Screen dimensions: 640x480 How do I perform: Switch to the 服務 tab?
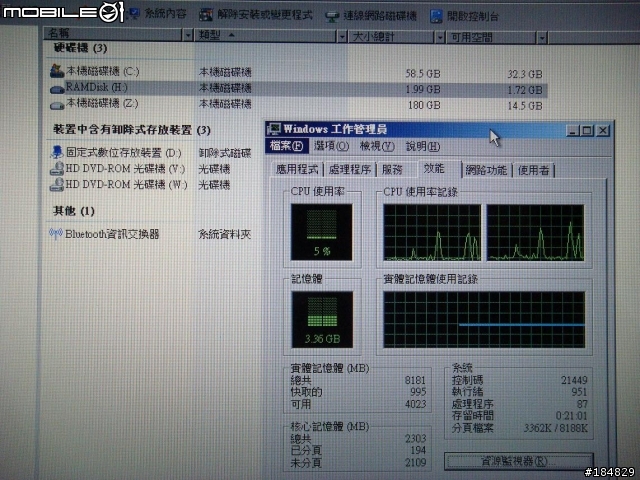[393, 169]
